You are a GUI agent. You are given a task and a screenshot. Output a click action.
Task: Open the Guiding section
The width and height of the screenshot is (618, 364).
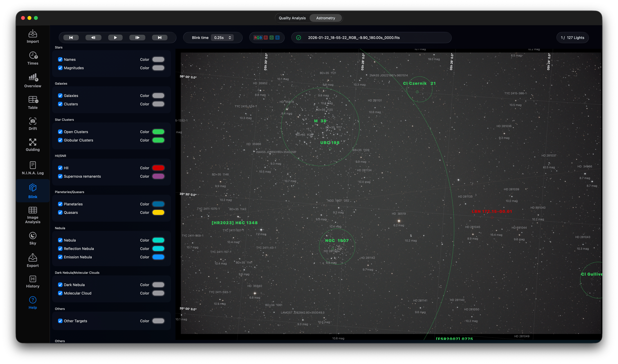33,145
